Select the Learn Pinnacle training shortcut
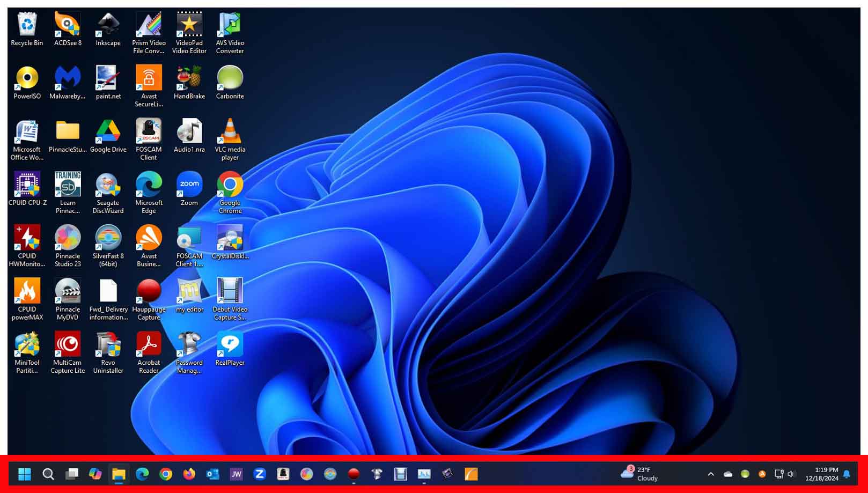This screenshot has height=493, width=868. 68,193
